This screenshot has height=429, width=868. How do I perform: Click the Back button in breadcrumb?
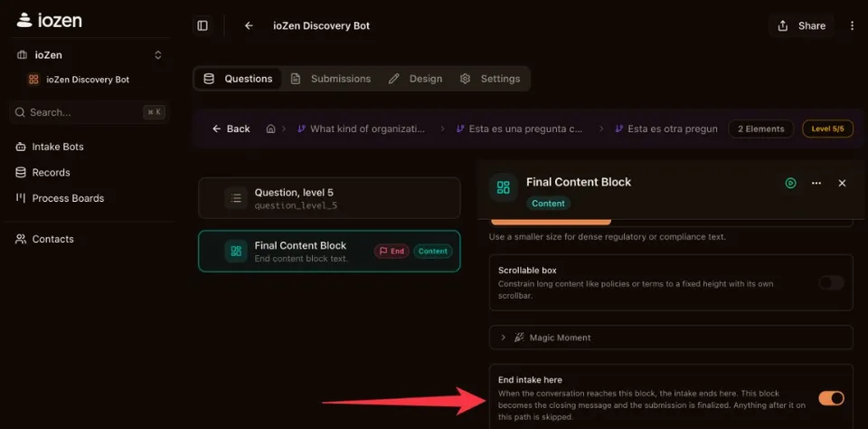point(231,129)
